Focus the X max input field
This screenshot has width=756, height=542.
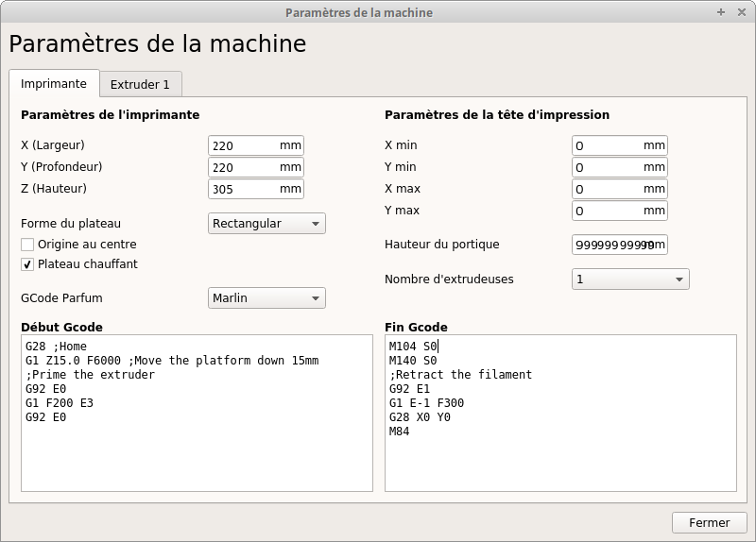point(620,189)
